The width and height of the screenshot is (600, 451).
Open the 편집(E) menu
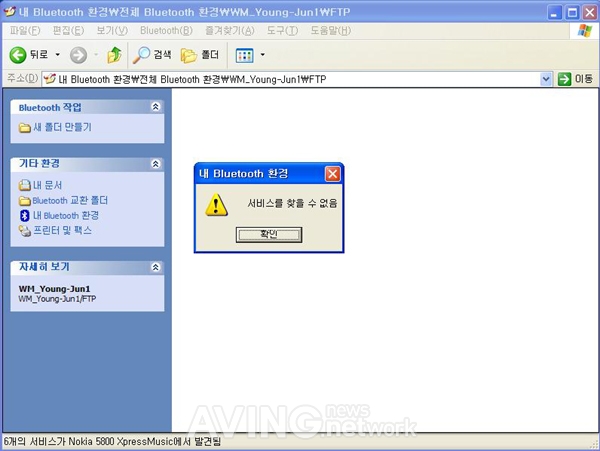(x=68, y=31)
